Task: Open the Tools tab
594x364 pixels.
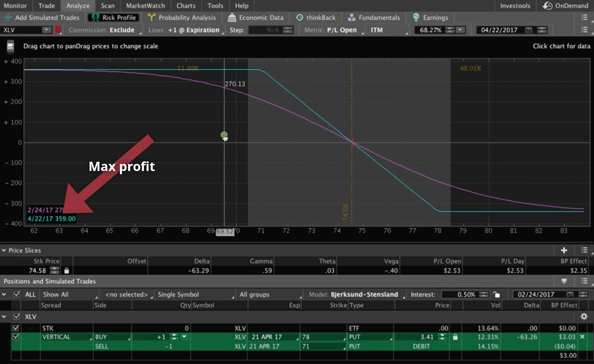Action: [x=215, y=6]
